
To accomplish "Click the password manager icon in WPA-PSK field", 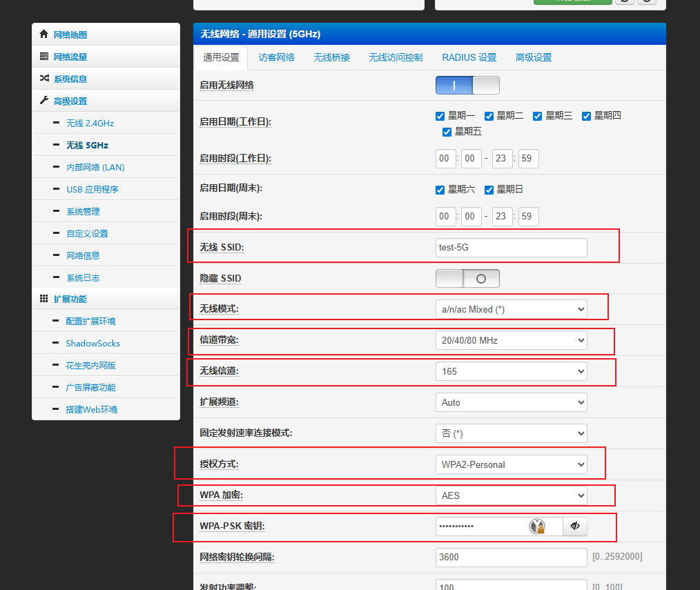I will click(537, 527).
